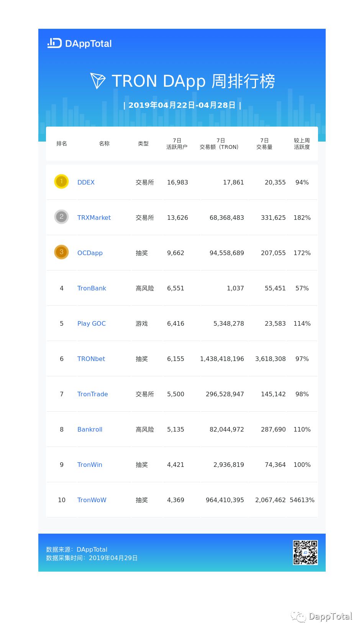Open the Bankroll link
The height and width of the screenshot is (633, 364).
90,429
